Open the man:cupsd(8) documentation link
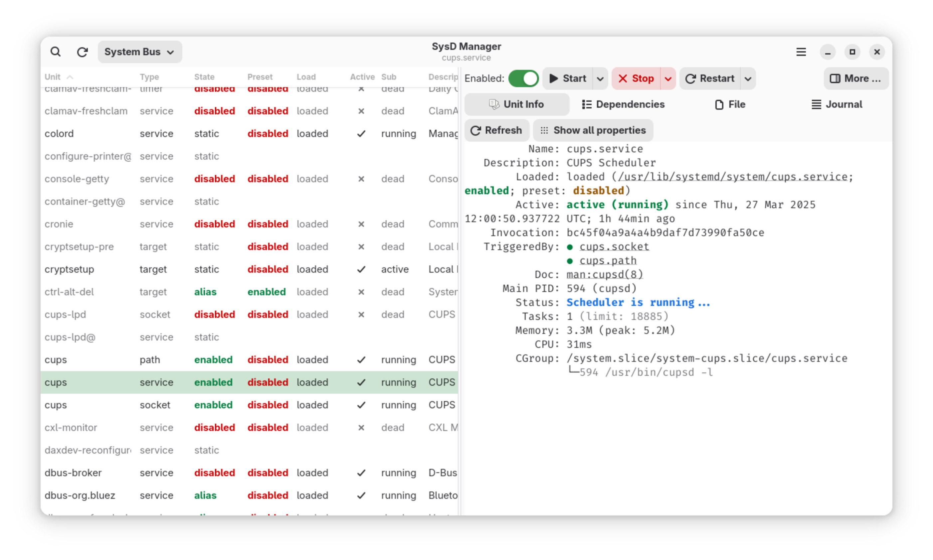The image size is (933, 560). click(605, 274)
